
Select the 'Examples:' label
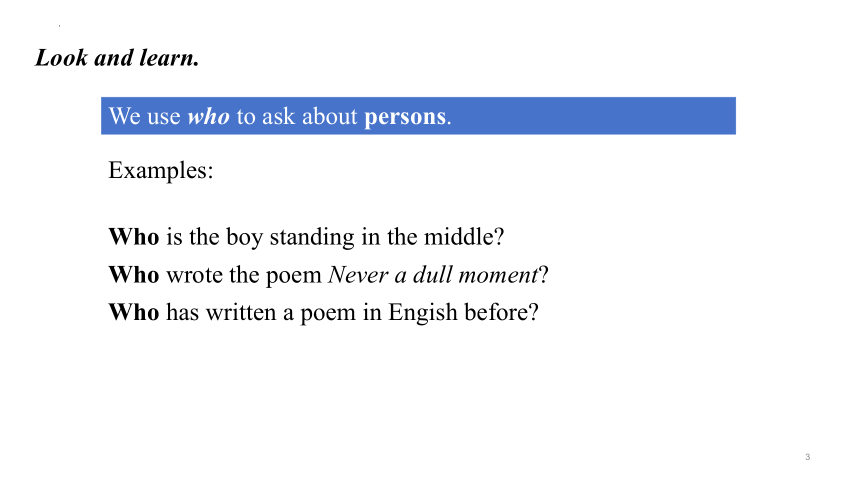[x=161, y=170]
